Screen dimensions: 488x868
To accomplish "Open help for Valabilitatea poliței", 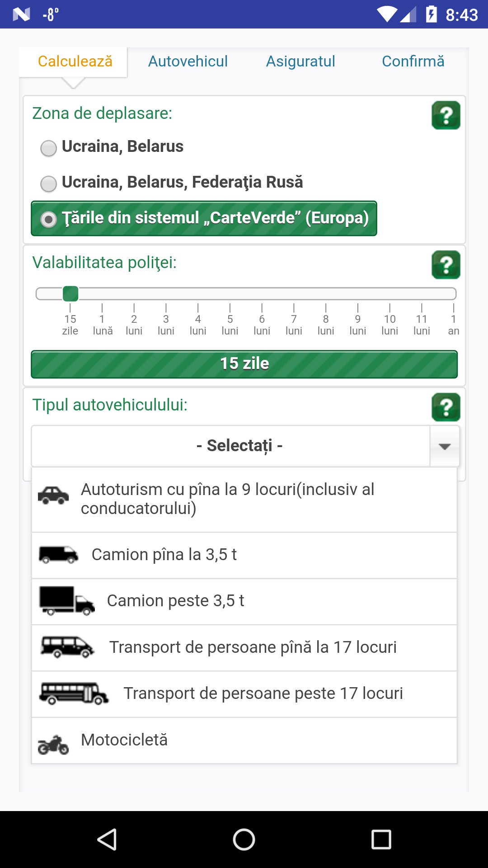I will pos(446,265).
